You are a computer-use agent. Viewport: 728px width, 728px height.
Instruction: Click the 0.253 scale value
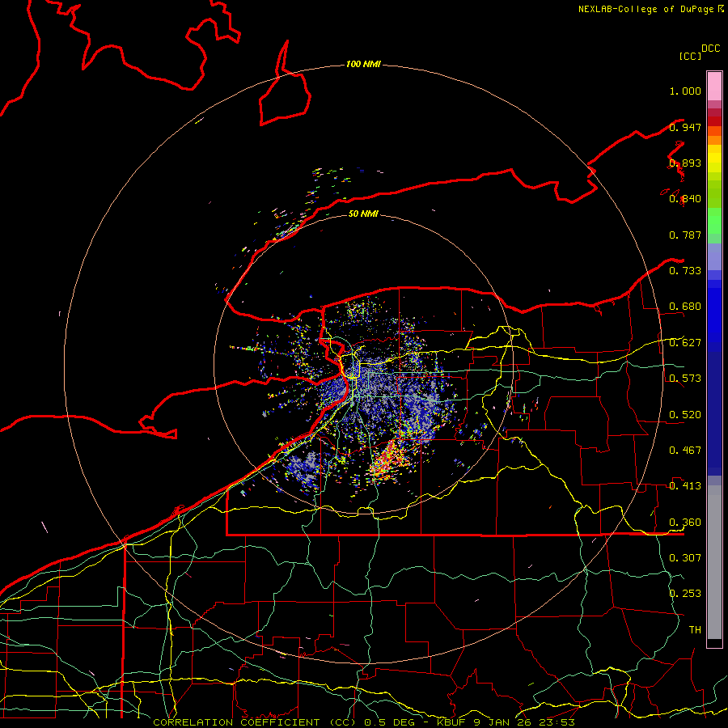pyautogui.click(x=685, y=594)
